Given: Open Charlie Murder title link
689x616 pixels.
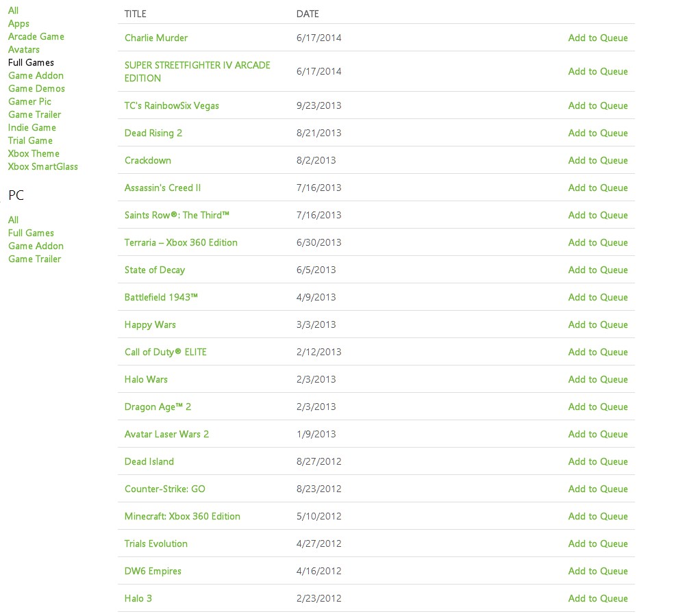Looking at the screenshot, I should [156, 38].
